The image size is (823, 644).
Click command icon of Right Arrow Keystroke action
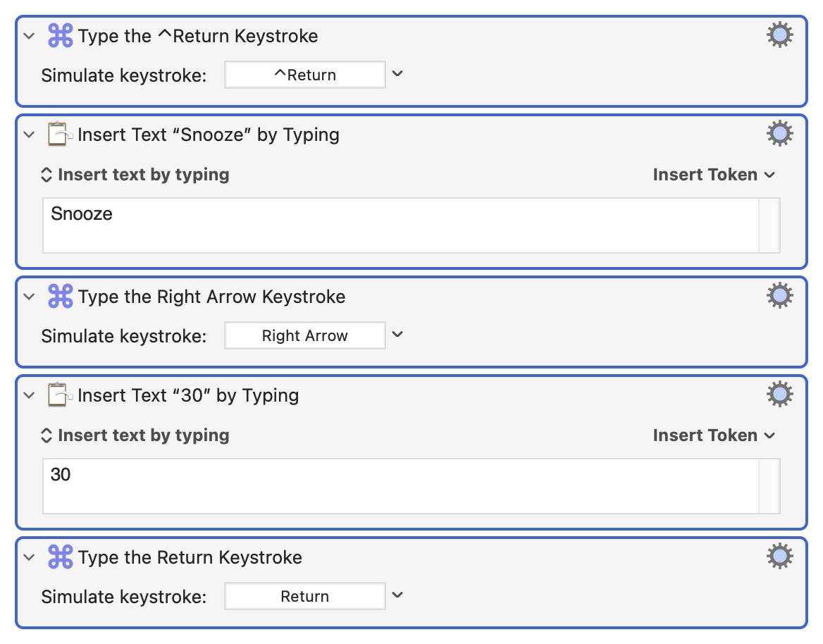pos(61,297)
